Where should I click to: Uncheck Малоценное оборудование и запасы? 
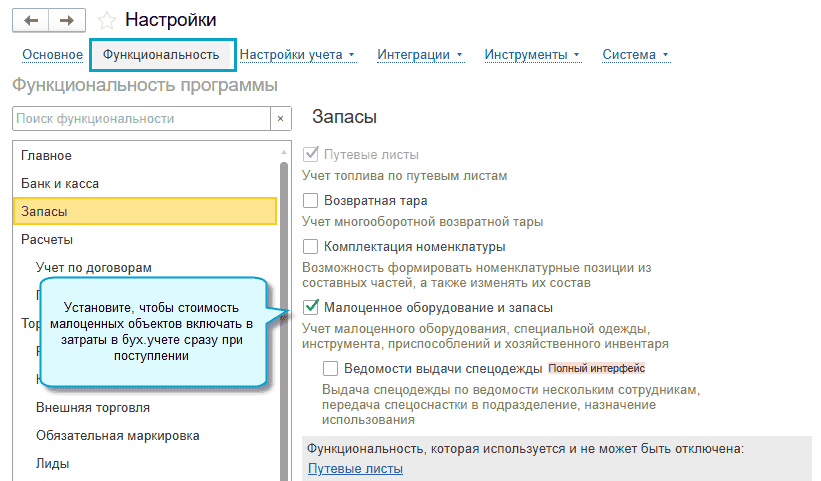tap(311, 308)
